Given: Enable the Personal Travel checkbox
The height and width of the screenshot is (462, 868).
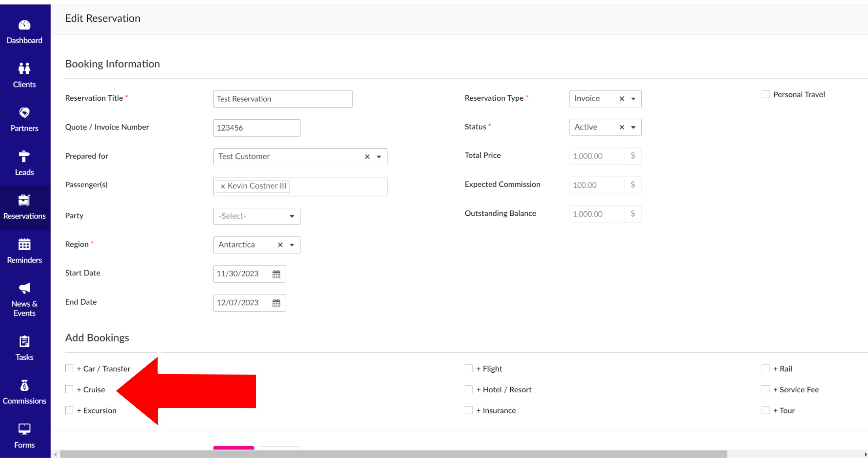Looking at the screenshot, I should [x=765, y=94].
